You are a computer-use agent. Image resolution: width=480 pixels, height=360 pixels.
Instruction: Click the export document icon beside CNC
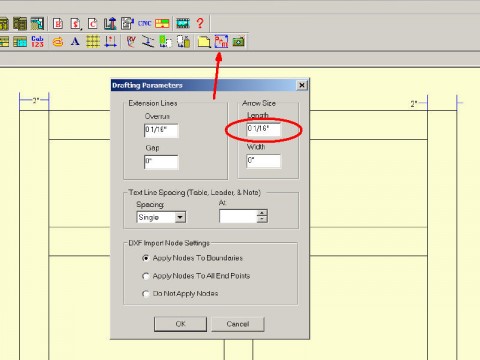pos(127,23)
